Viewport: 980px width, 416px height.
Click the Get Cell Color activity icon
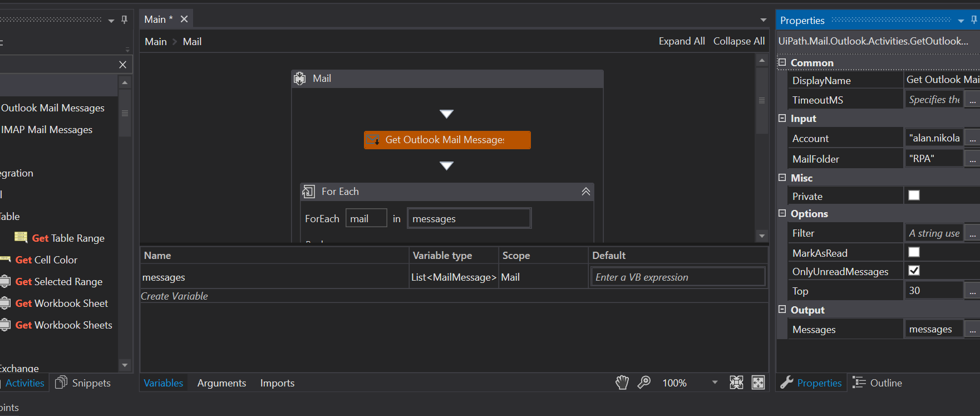pyautogui.click(x=6, y=260)
